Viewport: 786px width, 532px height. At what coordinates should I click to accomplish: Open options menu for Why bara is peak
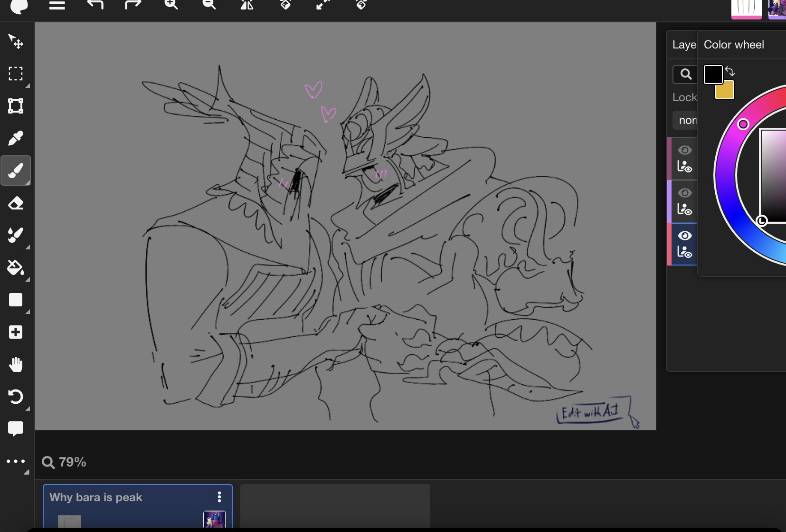click(219, 497)
